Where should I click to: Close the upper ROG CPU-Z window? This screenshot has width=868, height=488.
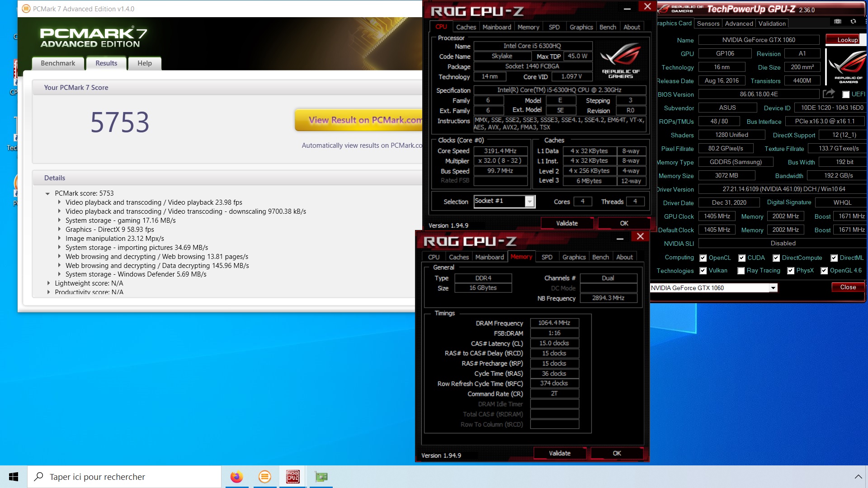647,6
